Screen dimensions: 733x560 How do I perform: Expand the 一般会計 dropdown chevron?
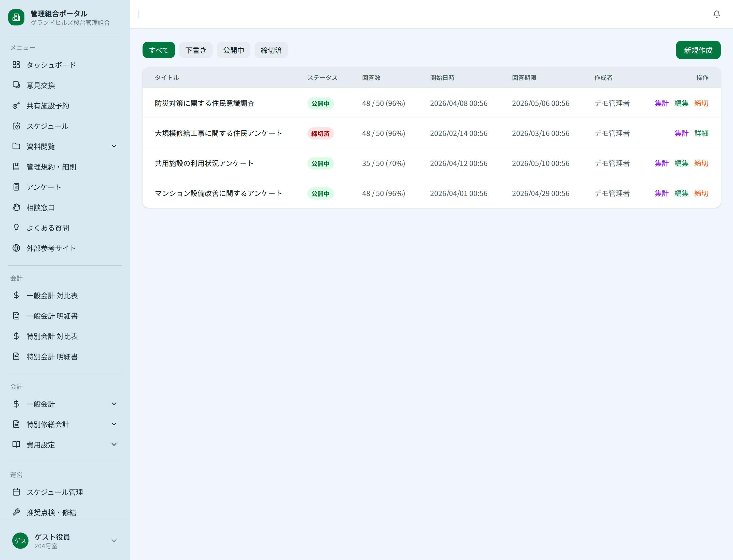tap(114, 404)
